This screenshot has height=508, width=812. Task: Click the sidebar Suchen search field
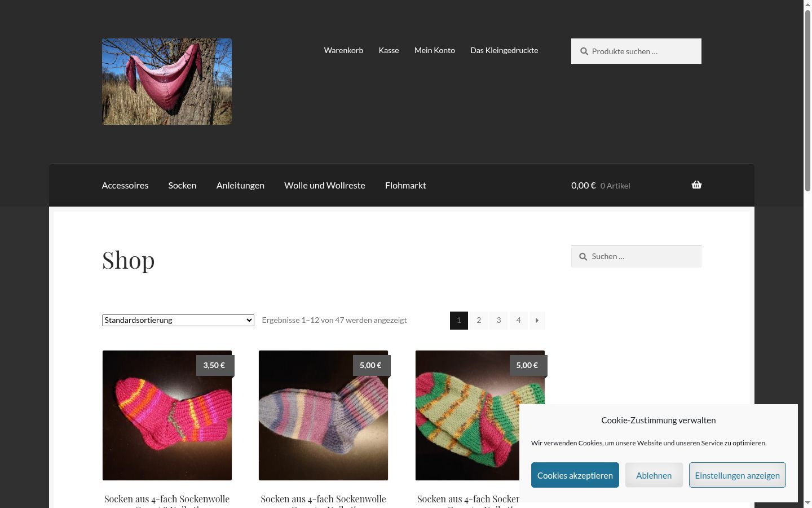[636, 256]
